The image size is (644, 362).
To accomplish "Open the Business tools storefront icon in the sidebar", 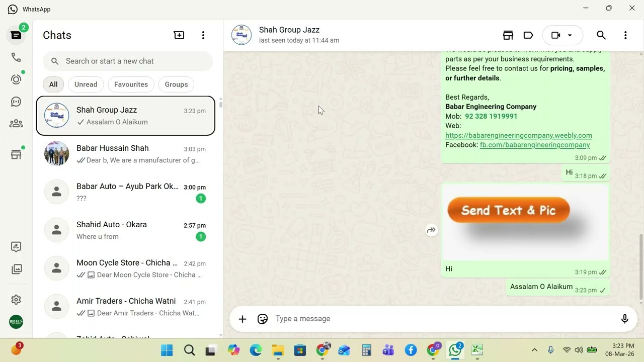I will click(x=16, y=155).
